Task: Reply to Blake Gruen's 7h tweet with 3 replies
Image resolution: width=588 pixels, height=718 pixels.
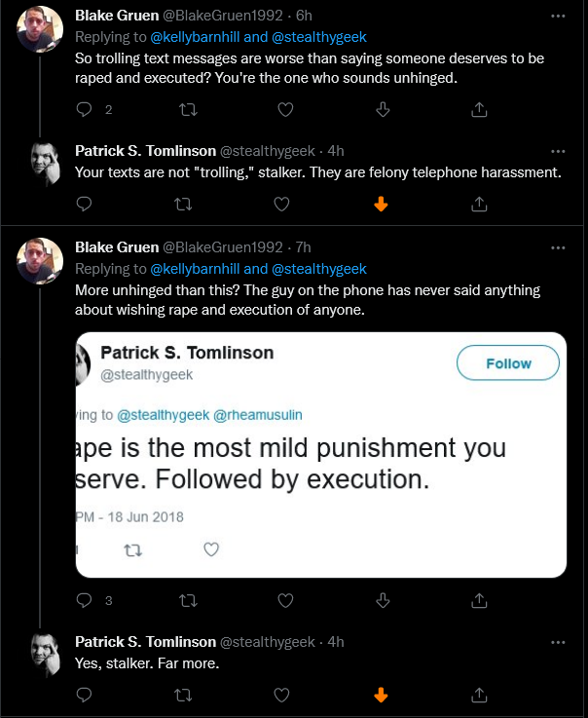Action: coord(84,600)
